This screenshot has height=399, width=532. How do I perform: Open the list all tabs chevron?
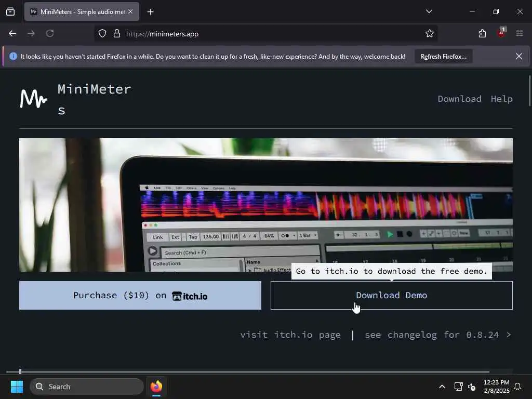coord(429,11)
